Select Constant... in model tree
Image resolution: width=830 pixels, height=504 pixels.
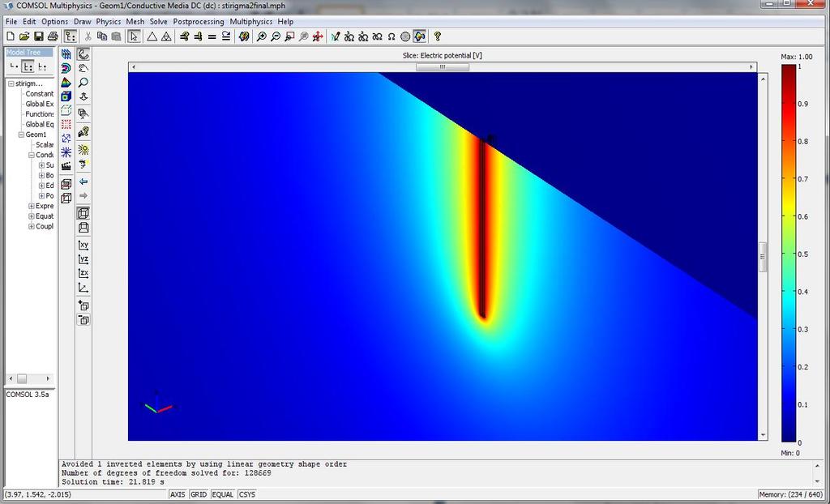click(39, 94)
